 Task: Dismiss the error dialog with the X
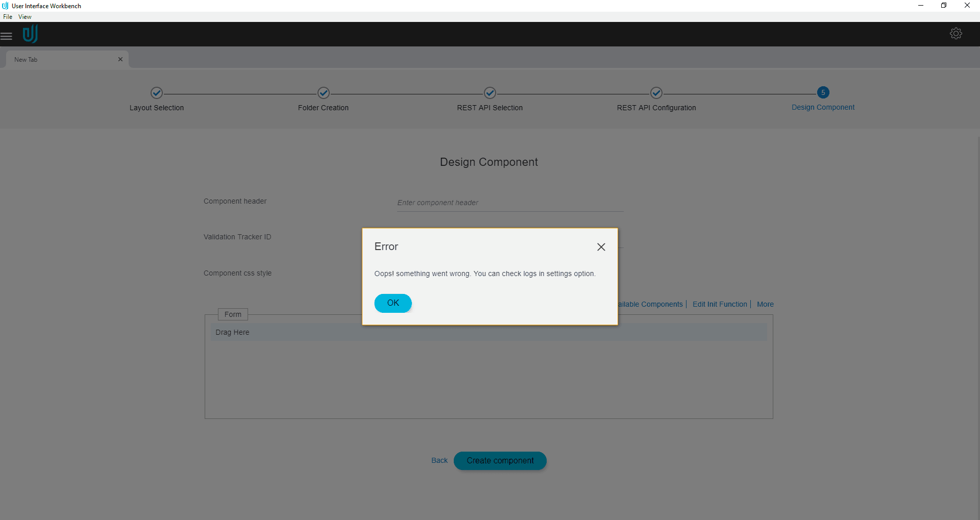click(601, 246)
